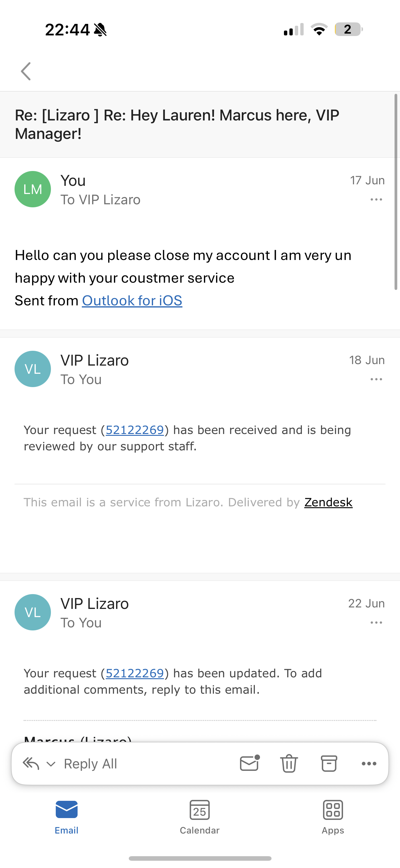The width and height of the screenshot is (400, 868).
Task: Archive this conversation using the box icon
Action: (x=329, y=764)
